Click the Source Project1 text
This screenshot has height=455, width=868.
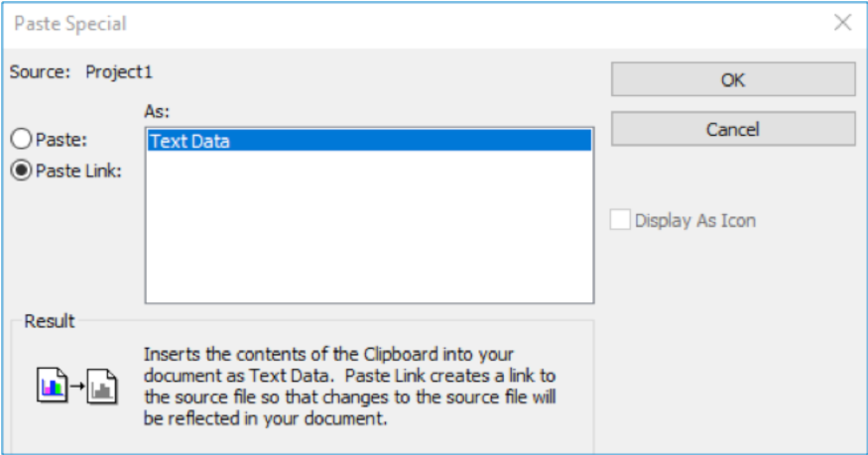119,71
